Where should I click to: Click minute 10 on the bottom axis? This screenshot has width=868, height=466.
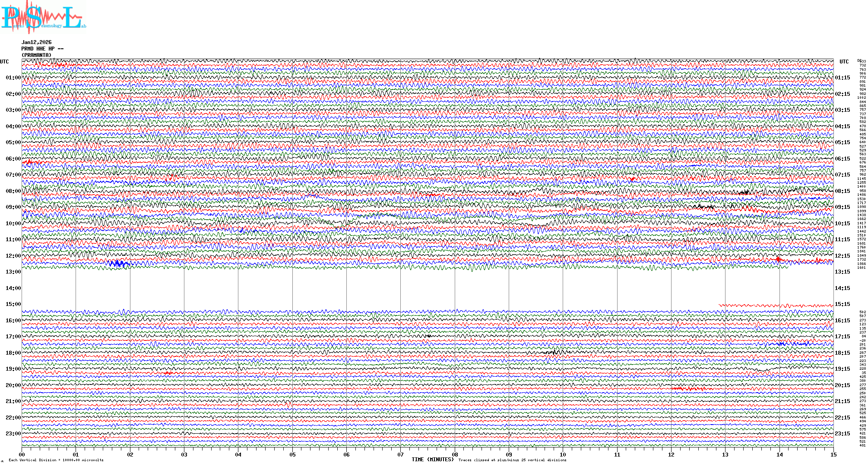click(563, 455)
